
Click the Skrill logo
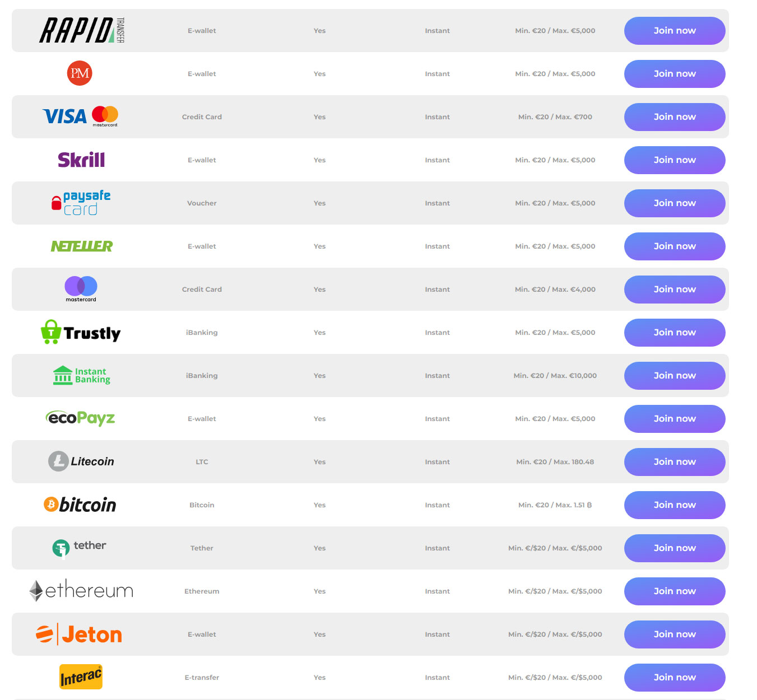tap(81, 160)
